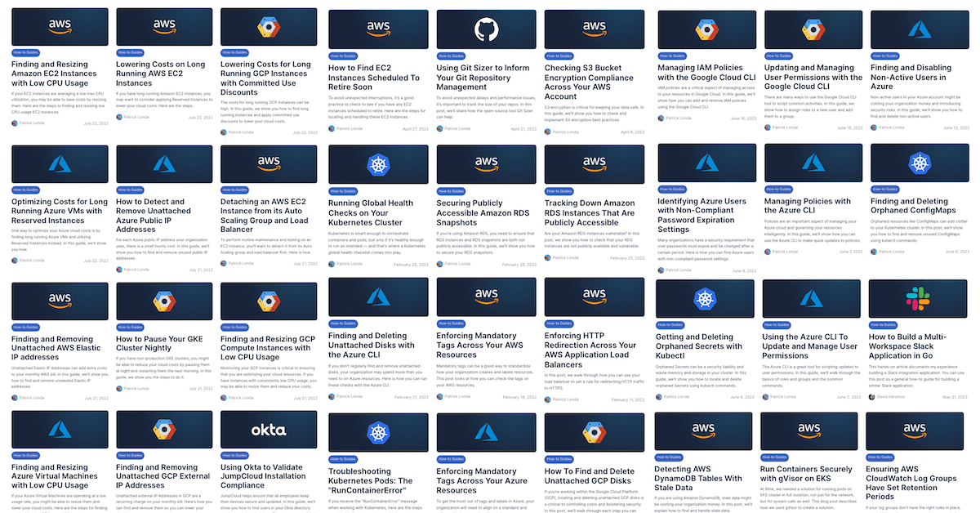Click the date June 13, 2022
980x513 pixels.
coord(957,127)
